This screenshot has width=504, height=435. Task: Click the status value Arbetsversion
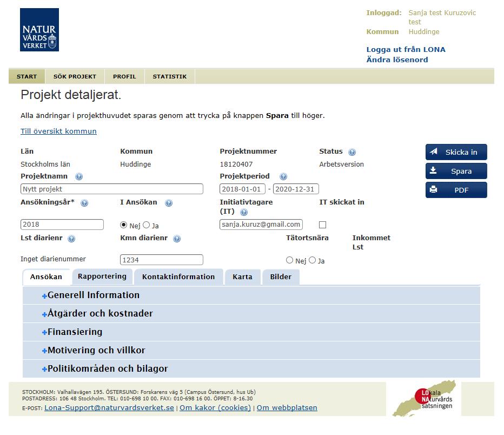341,164
